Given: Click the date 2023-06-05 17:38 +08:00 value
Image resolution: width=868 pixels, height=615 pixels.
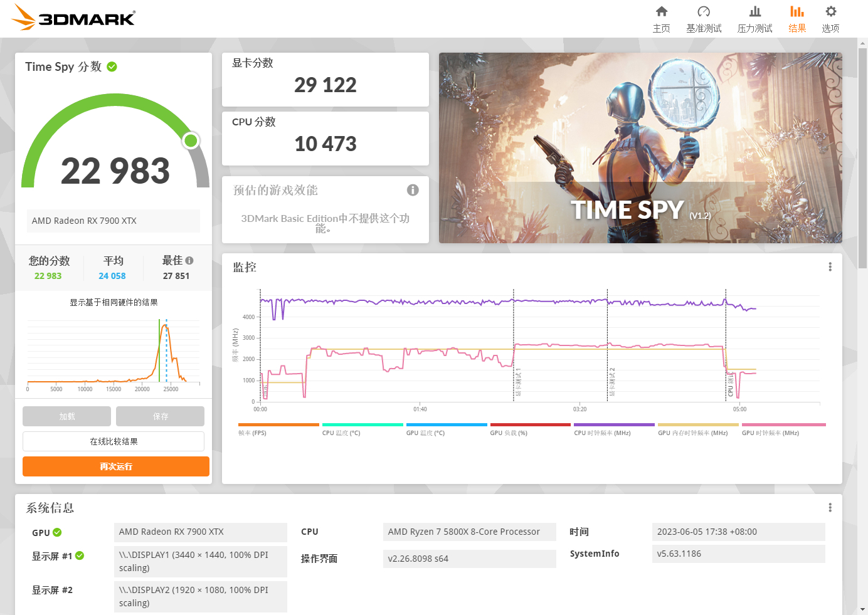Looking at the screenshot, I should (x=739, y=532).
